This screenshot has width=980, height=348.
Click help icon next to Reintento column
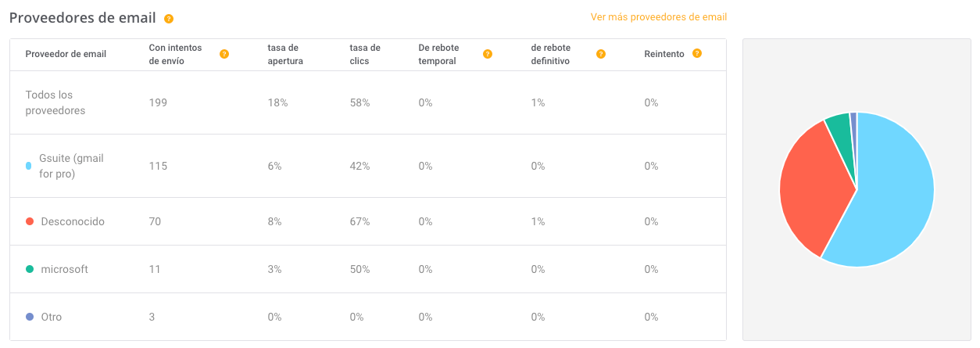point(697,53)
